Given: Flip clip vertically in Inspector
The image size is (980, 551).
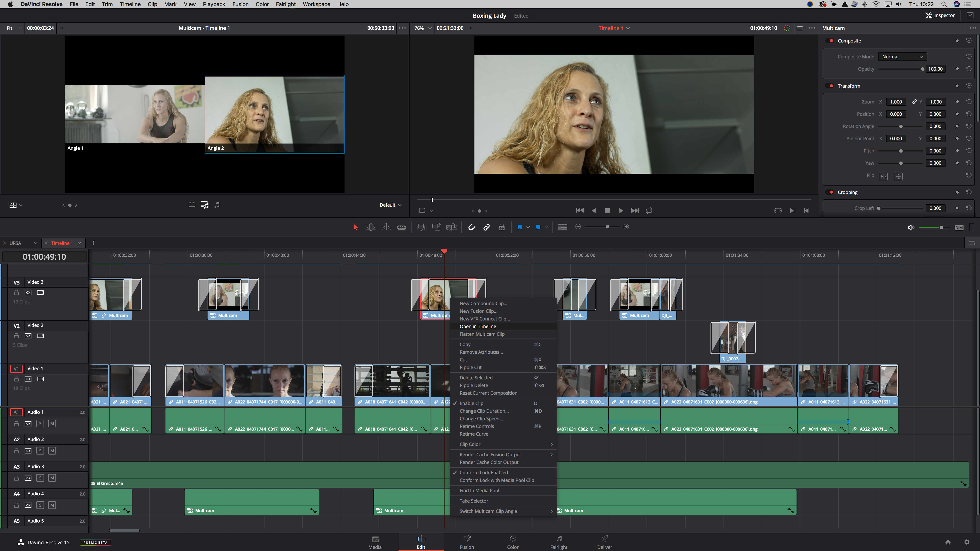Looking at the screenshot, I should [899, 176].
